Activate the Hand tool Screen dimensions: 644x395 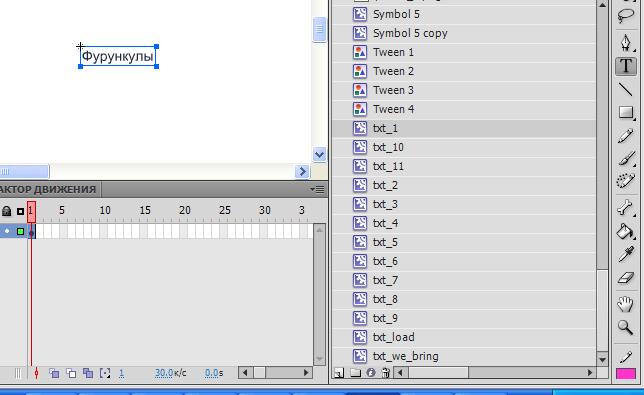626,304
